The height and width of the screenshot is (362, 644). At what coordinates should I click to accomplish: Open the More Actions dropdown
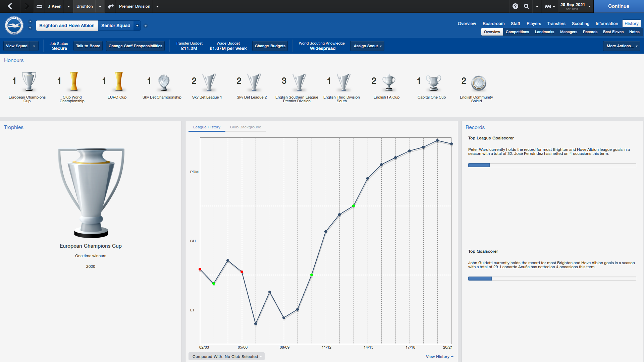(x=622, y=46)
